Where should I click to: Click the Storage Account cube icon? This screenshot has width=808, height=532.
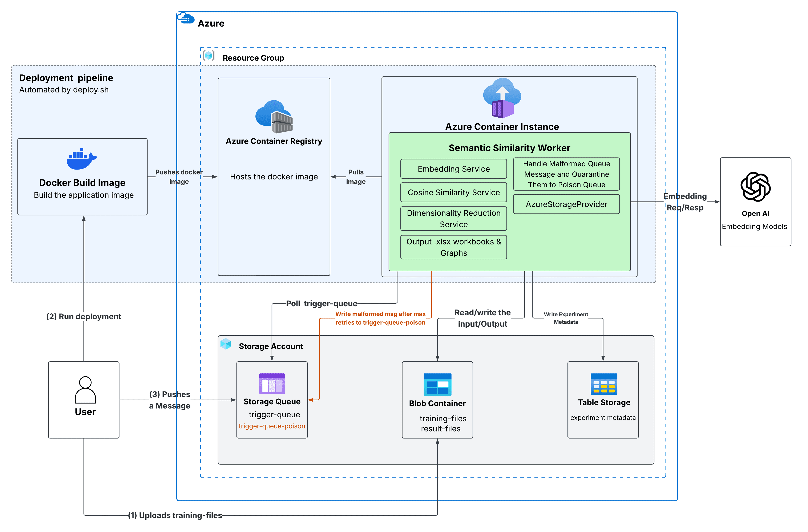tap(225, 344)
